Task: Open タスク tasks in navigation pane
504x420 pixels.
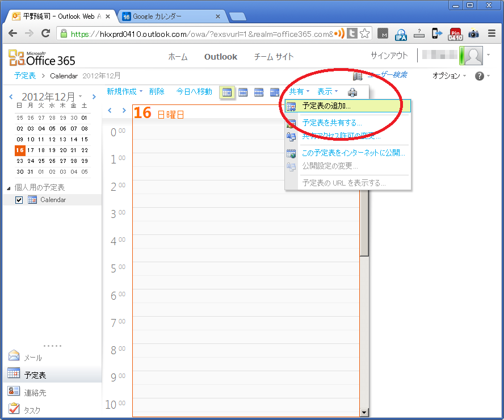Action: tap(31, 410)
